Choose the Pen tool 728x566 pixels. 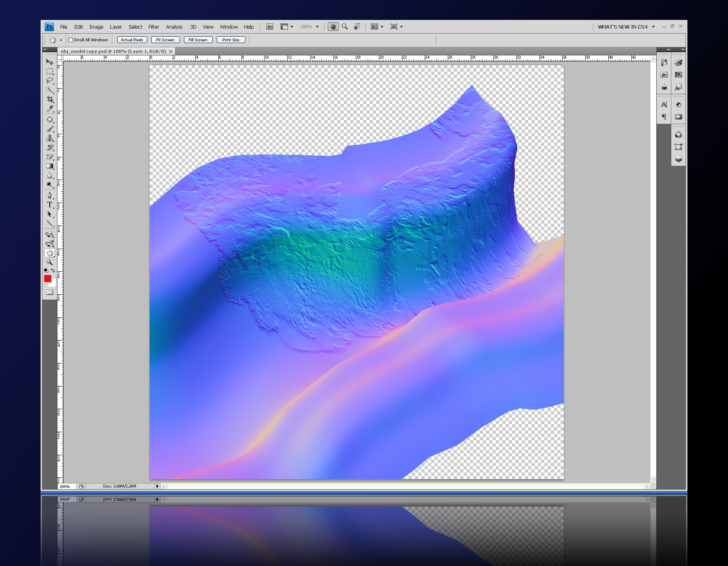(x=49, y=195)
